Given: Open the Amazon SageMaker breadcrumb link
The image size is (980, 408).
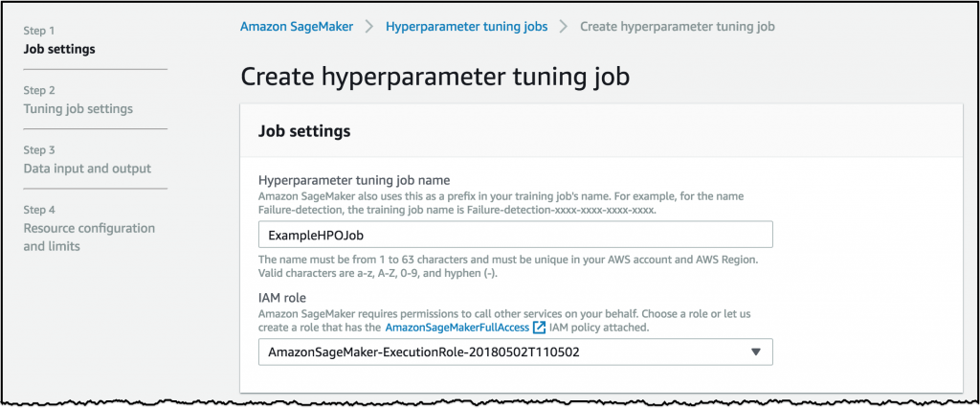Looking at the screenshot, I should click(297, 27).
